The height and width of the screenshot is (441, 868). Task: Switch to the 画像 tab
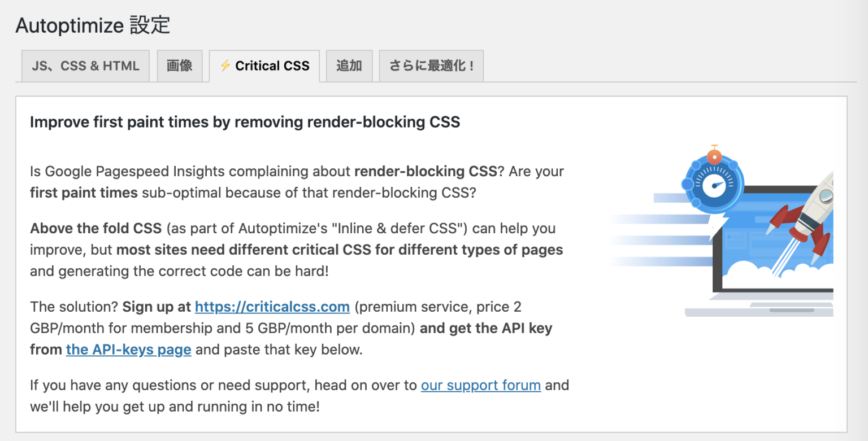[x=180, y=66]
